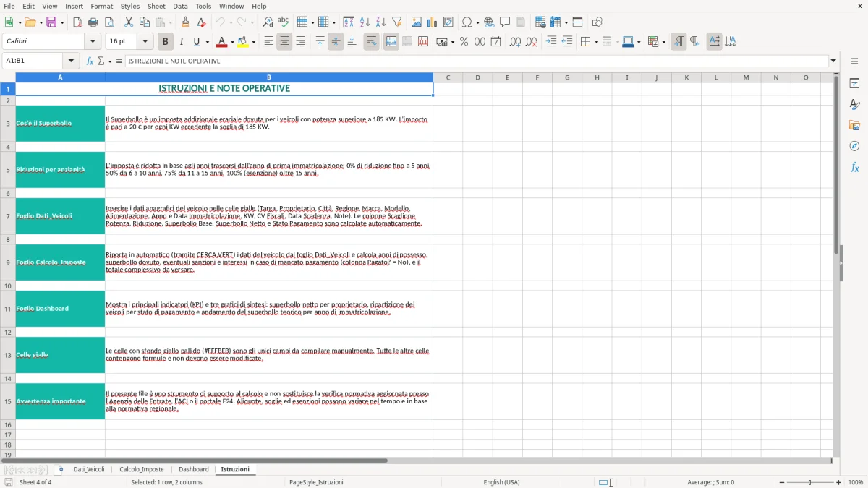868x488 pixels.
Task: Open Print Preview from the toolbar
Action: click(109, 22)
